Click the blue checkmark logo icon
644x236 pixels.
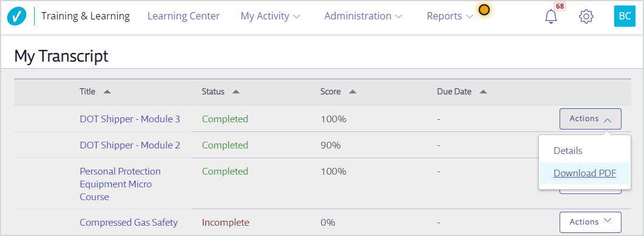(x=17, y=16)
